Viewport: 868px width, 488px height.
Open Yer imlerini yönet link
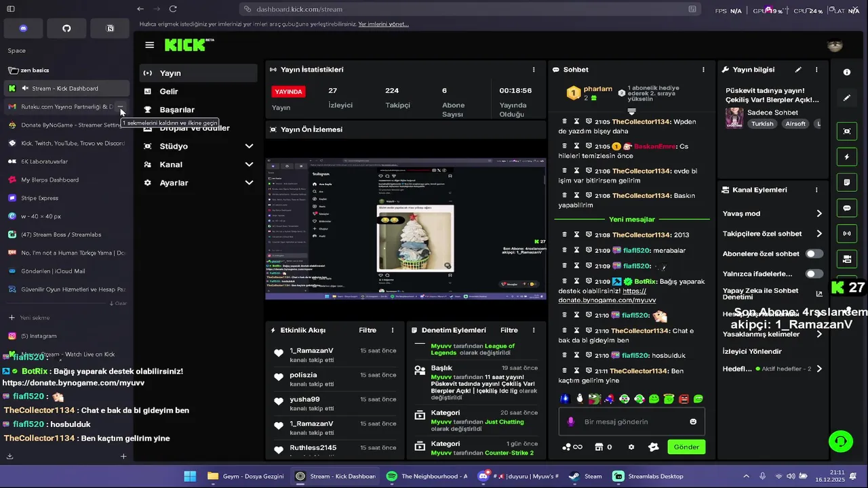pos(383,24)
